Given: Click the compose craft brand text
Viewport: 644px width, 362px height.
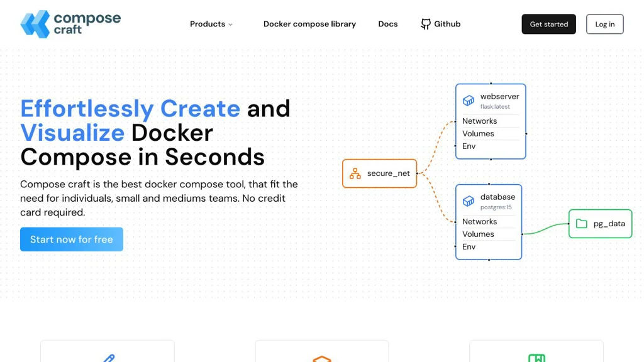Looking at the screenshot, I should (87, 23).
